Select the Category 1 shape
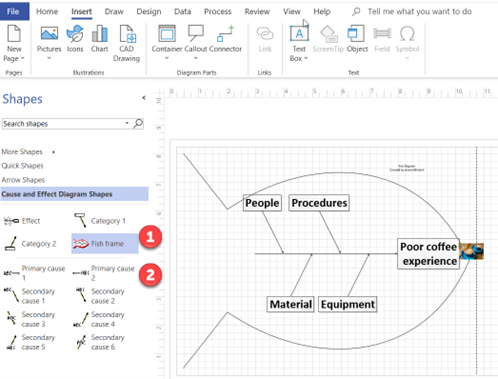This screenshot has height=379, width=498. tap(100, 221)
